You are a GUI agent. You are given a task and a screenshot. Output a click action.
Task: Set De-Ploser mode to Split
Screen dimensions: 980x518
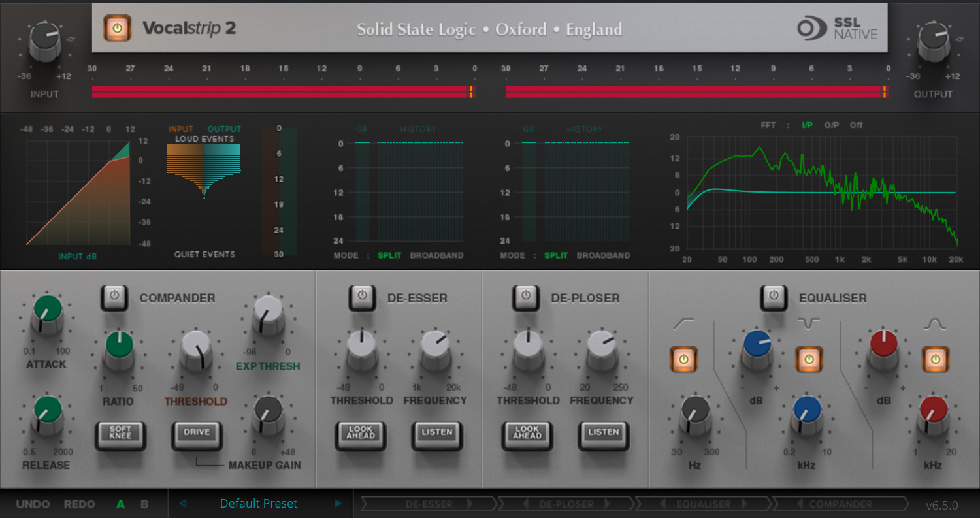tap(556, 255)
